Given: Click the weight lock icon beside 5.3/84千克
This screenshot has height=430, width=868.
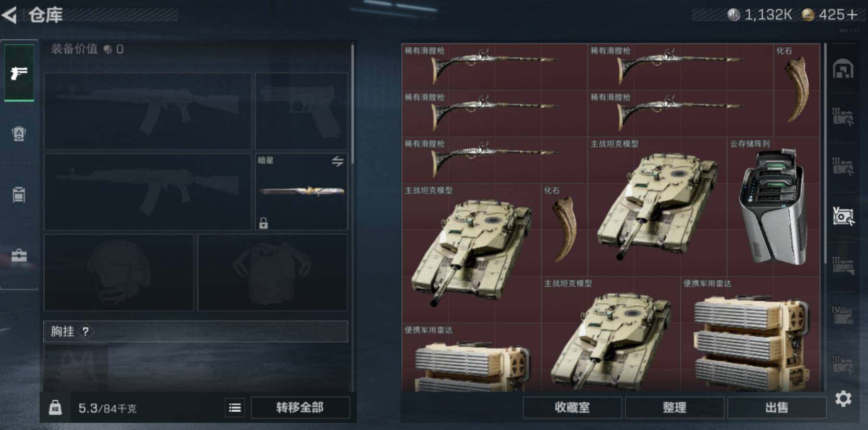Looking at the screenshot, I should point(55,408).
